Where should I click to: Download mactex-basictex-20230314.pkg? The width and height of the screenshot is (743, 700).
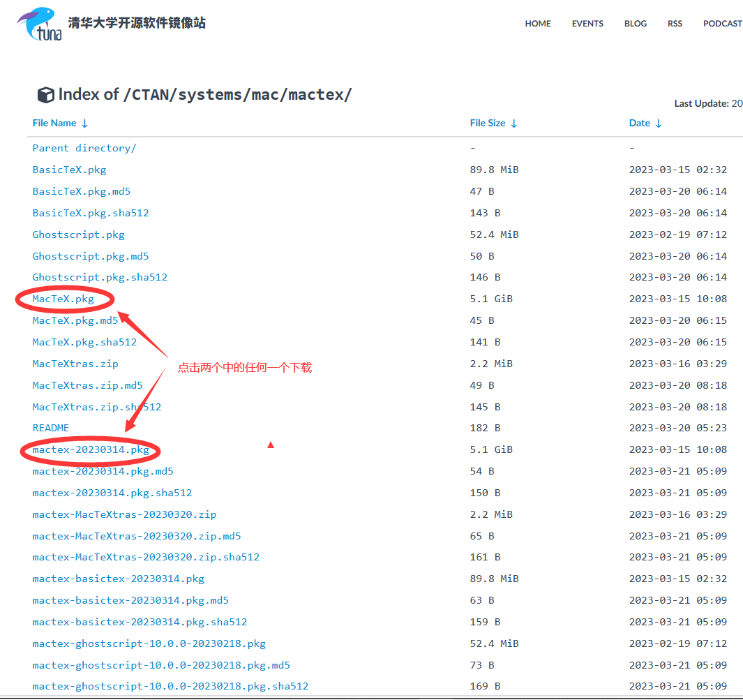119,579
